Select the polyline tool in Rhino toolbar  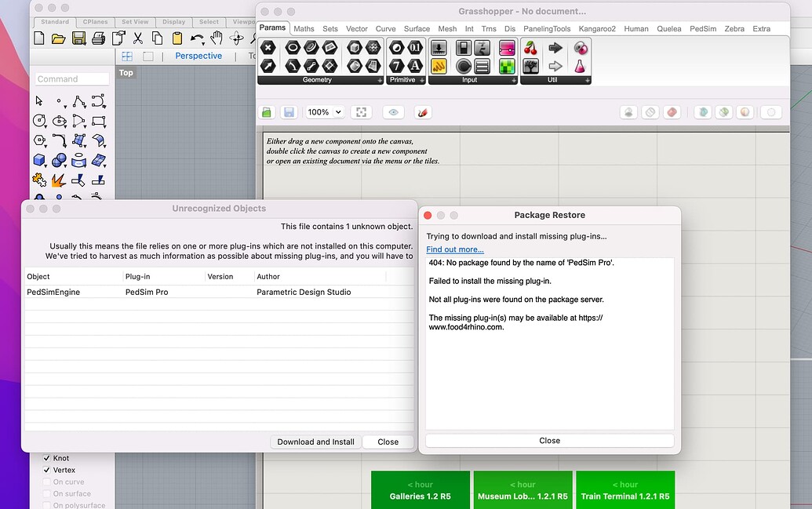pyautogui.click(x=79, y=100)
